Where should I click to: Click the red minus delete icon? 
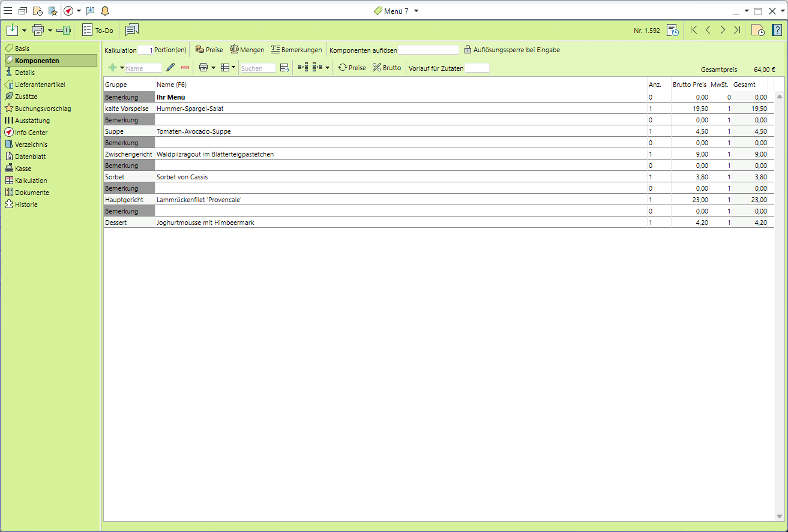point(185,68)
